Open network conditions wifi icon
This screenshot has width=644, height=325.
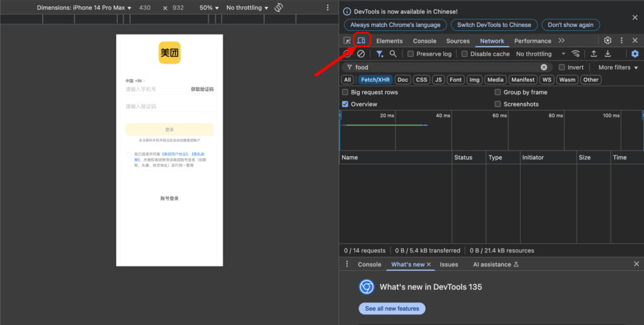[x=575, y=54]
